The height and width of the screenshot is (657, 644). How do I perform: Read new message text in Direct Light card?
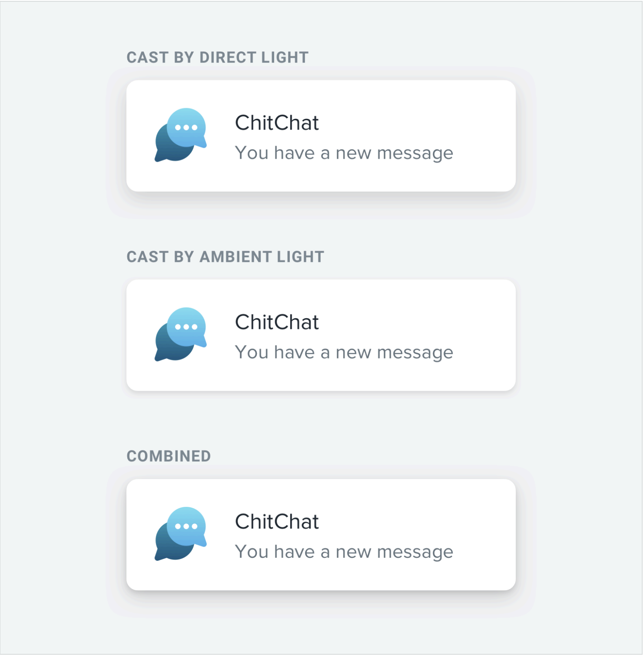click(344, 153)
